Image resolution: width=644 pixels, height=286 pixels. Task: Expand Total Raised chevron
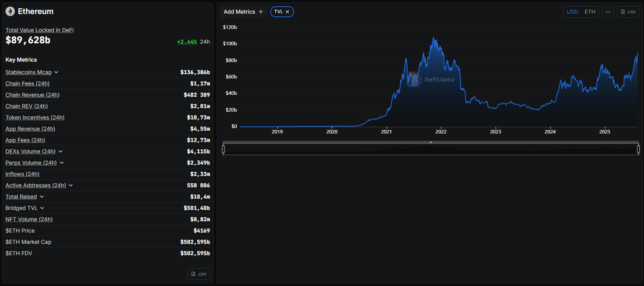coord(42,197)
